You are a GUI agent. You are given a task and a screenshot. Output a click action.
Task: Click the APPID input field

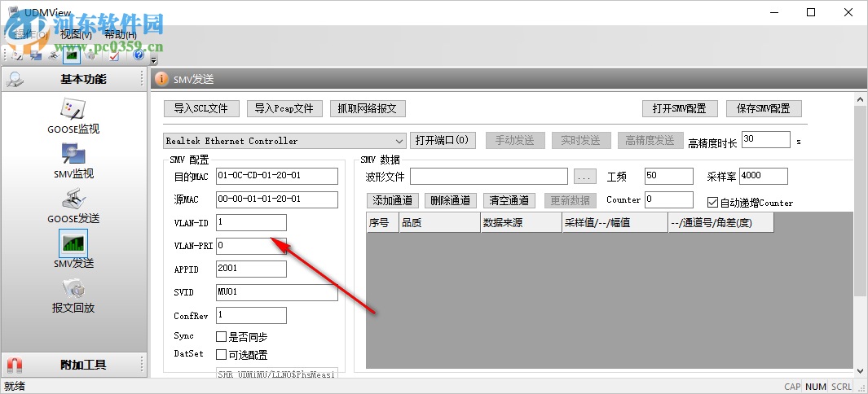coord(251,269)
